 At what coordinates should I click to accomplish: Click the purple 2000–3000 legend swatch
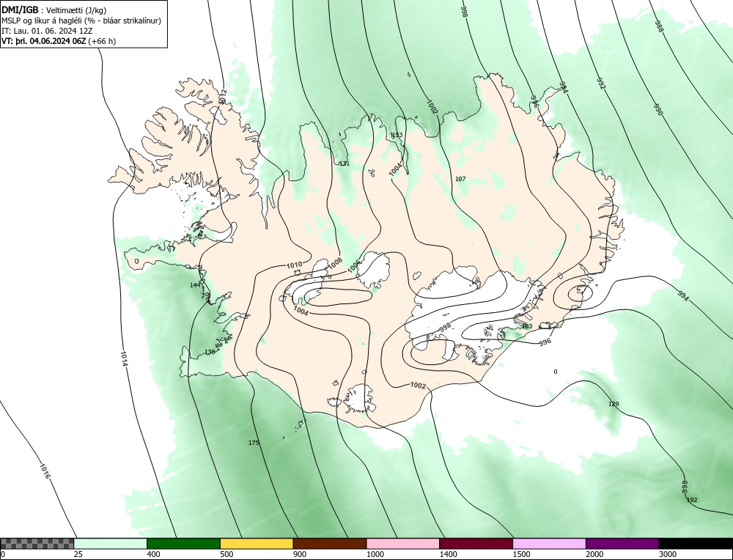click(622, 543)
